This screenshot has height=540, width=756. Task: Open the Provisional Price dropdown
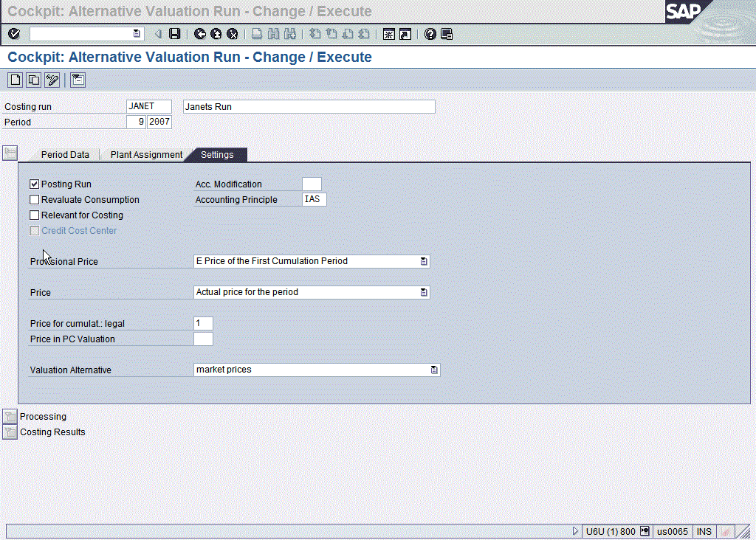[x=424, y=262]
